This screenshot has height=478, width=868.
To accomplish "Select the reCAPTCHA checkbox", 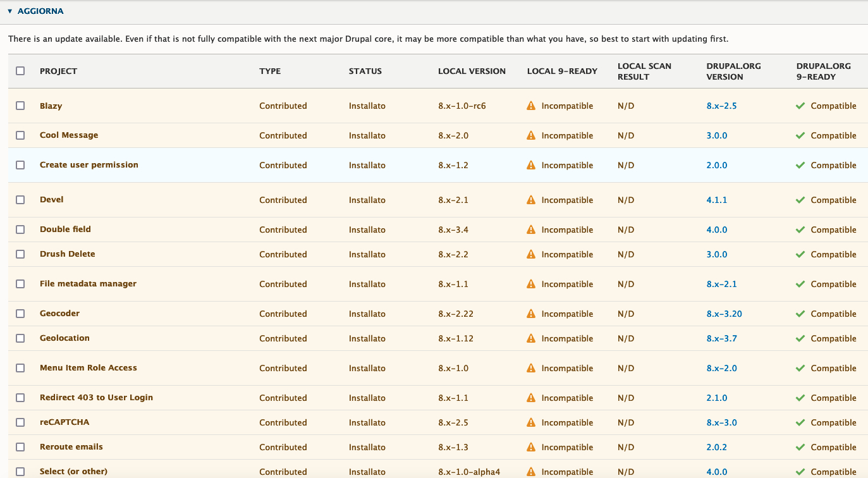I will coord(20,422).
